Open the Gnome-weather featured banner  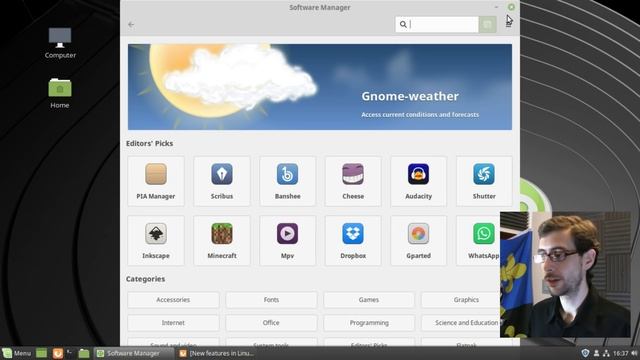320,87
